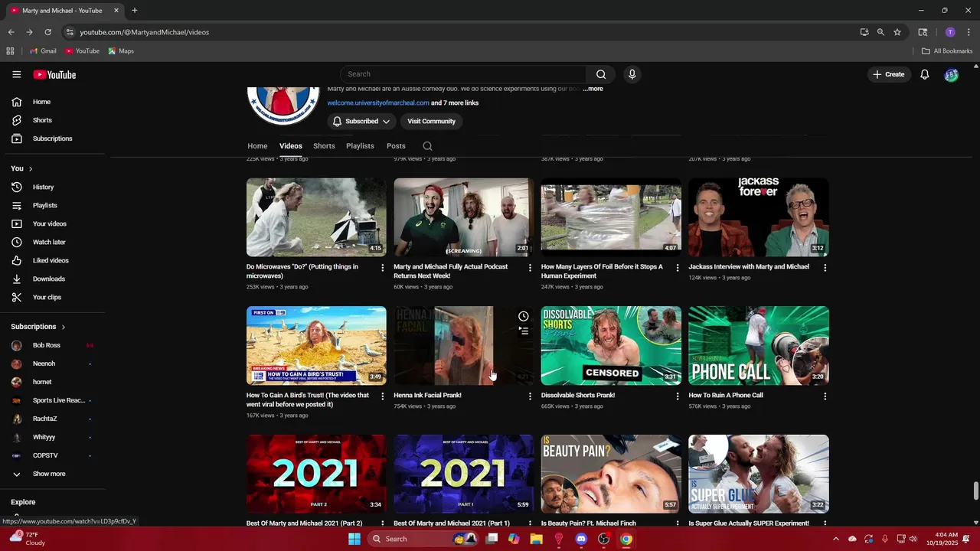
Task: Click Watch later clock on Henna thumbnail
Action: [524, 316]
